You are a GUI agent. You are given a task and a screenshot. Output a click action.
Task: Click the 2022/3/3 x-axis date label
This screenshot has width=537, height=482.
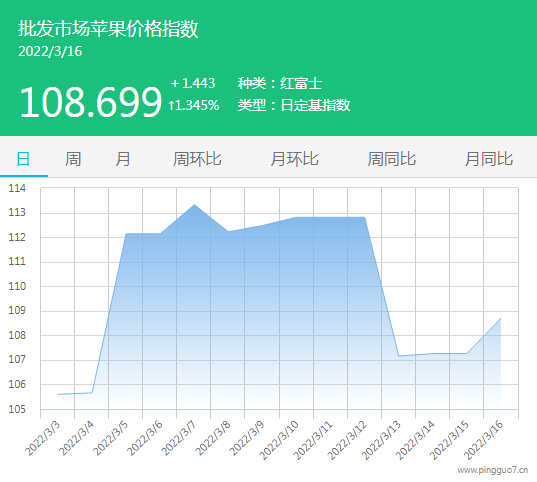tap(43, 439)
